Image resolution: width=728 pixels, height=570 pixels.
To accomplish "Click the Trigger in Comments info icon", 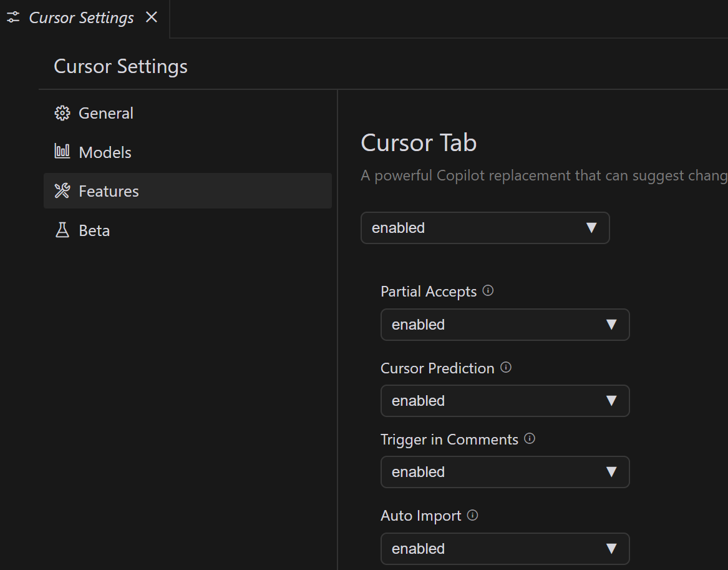I will pyautogui.click(x=530, y=438).
